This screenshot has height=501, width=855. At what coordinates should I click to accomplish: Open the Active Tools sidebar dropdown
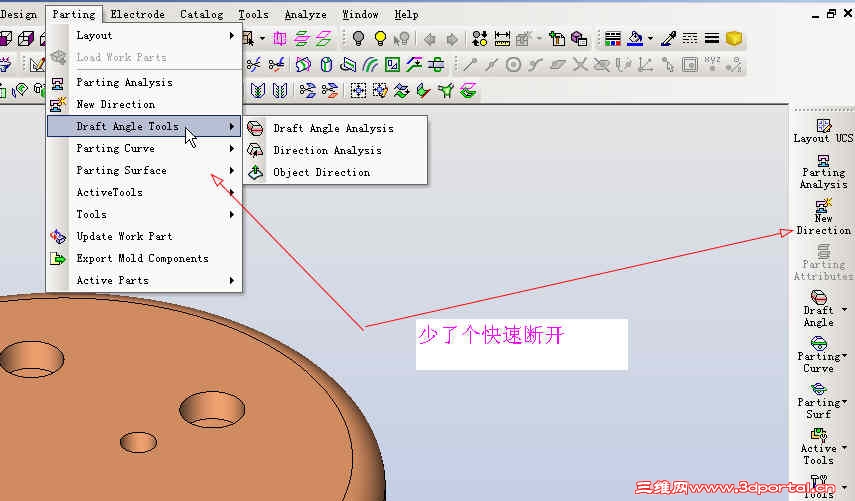click(x=844, y=448)
